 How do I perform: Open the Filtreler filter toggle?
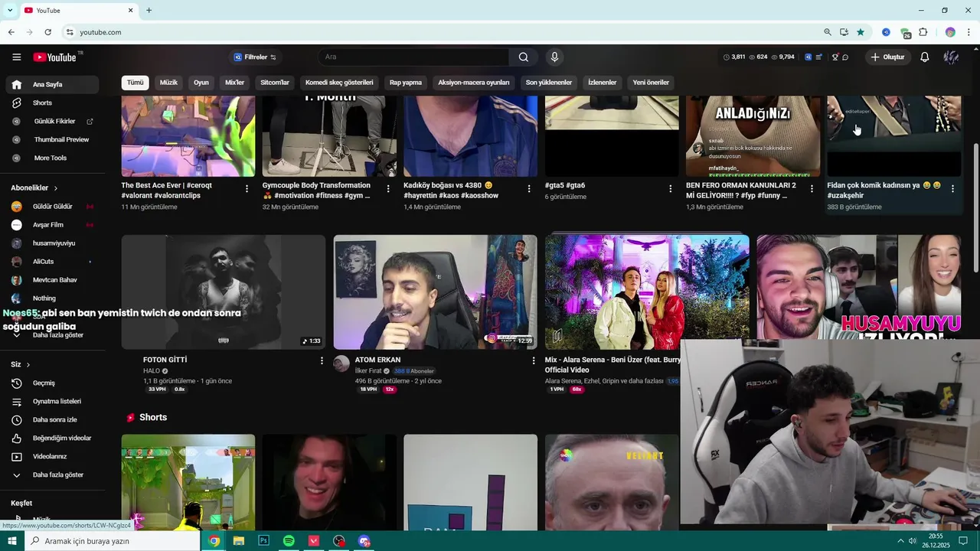coord(254,57)
